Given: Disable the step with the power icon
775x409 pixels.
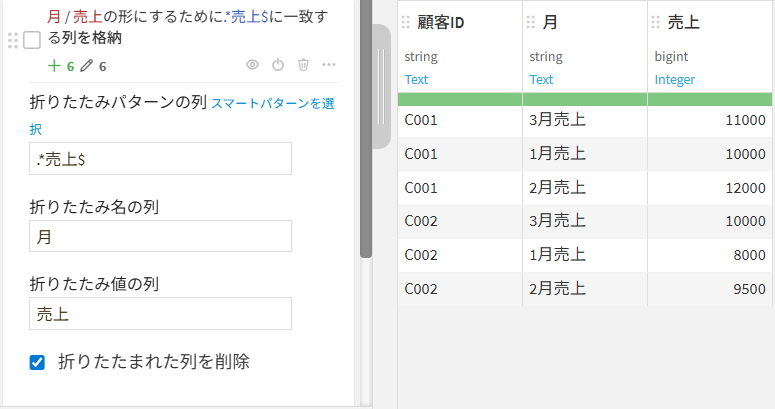Looking at the screenshot, I should click(x=278, y=65).
